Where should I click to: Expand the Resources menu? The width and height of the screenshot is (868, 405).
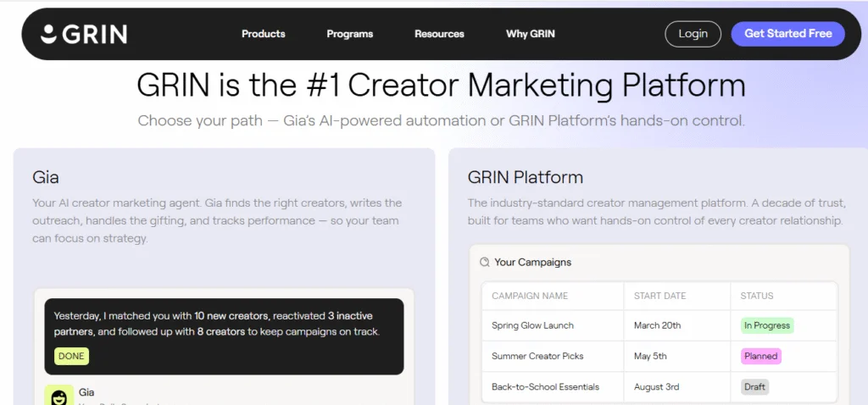click(439, 34)
